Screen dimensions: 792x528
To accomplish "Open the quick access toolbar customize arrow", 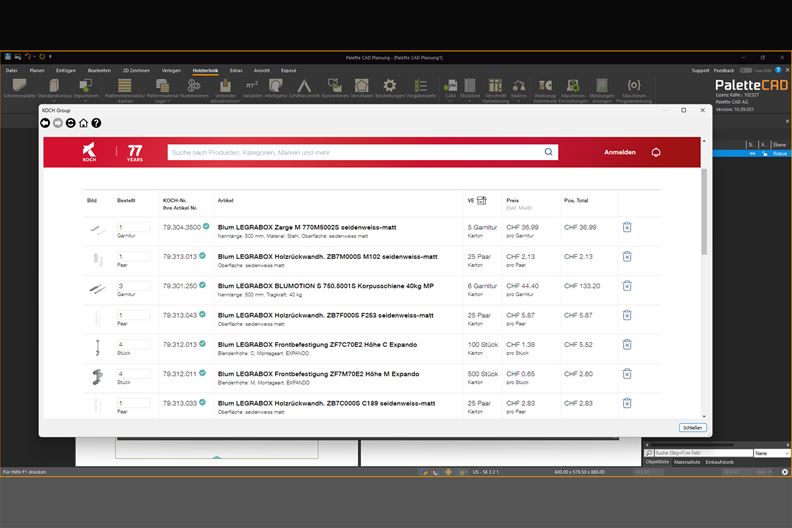I will [50, 57].
